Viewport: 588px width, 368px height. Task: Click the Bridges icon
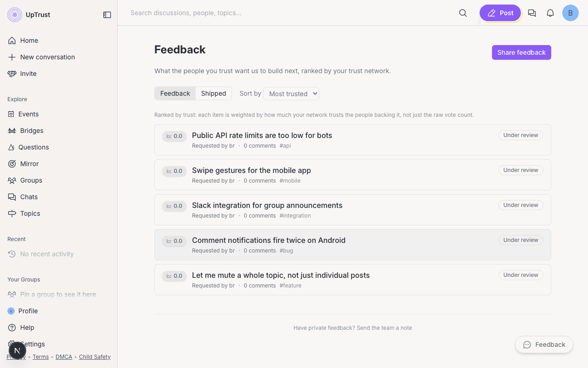coord(12,131)
